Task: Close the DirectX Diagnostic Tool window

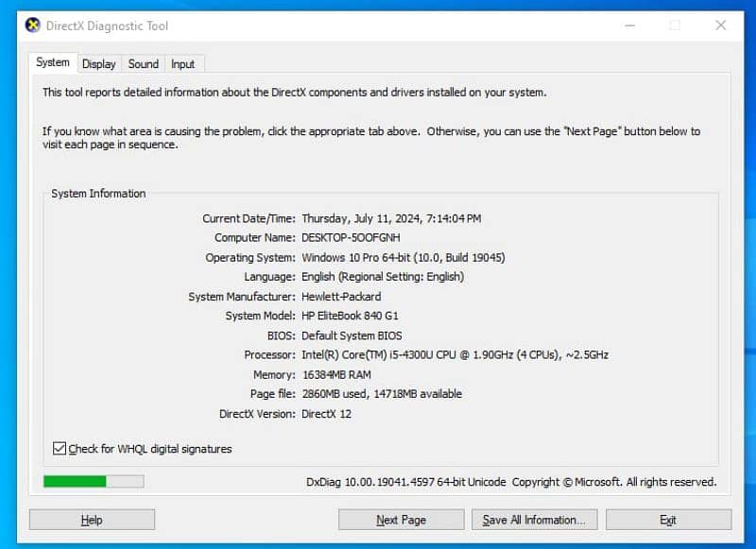Action: [721, 26]
